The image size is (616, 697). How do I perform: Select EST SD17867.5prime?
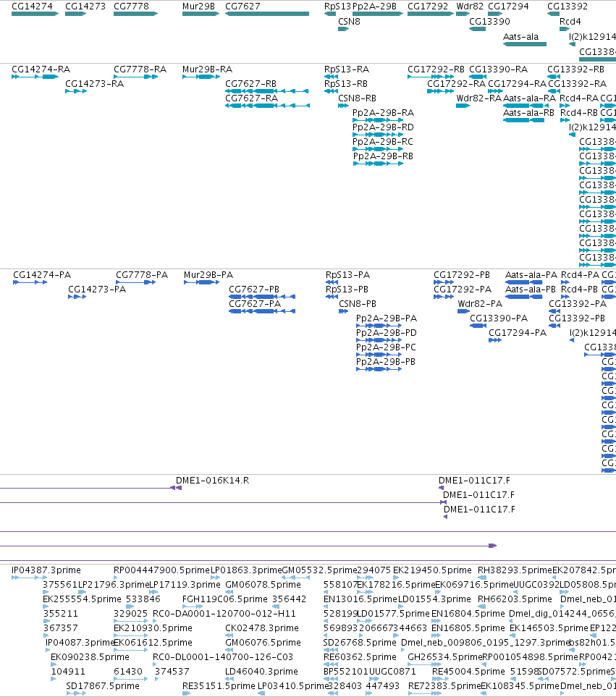pyautogui.click(x=103, y=686)
